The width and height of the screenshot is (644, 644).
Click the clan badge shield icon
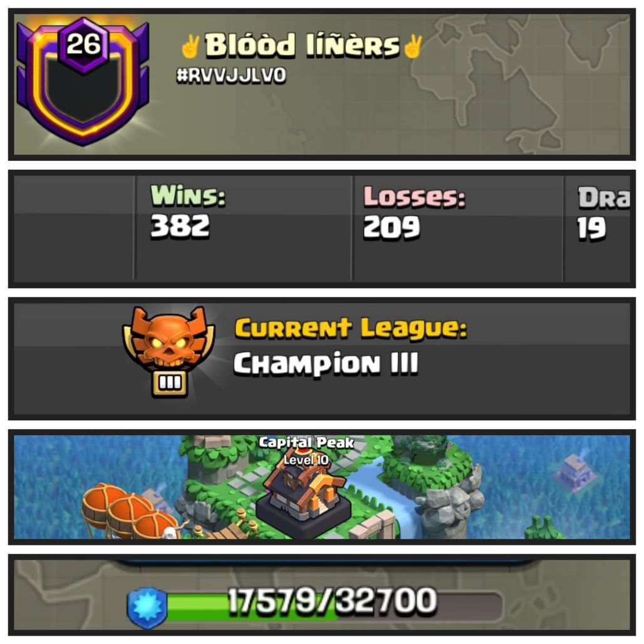pyautogui.click(x=83, y=82)
